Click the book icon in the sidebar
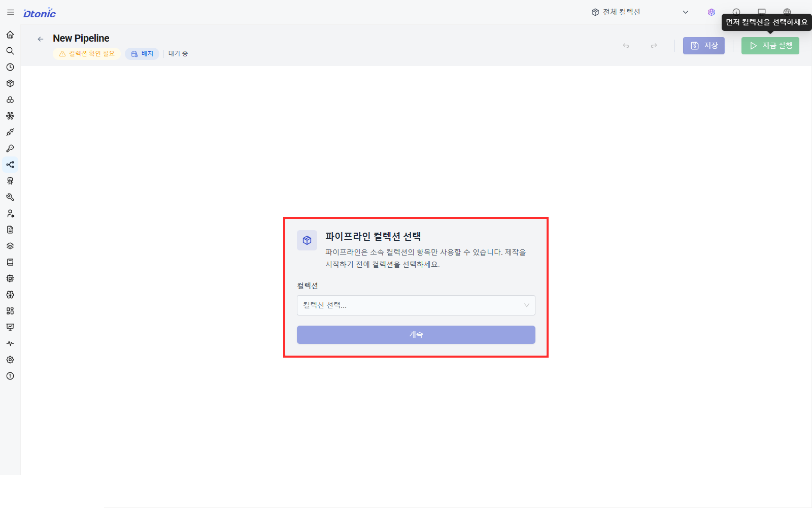 [x=10, y=262]
